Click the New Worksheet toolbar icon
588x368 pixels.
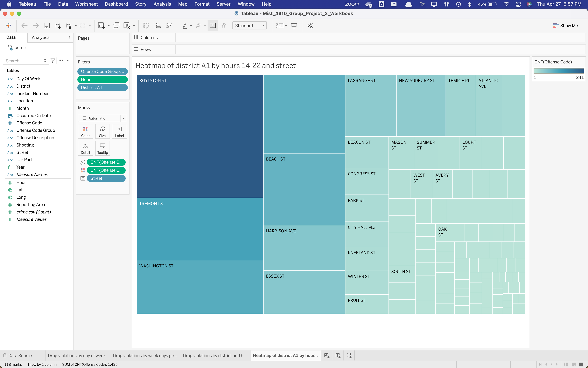pyautogui.click(x=101, y=26)
